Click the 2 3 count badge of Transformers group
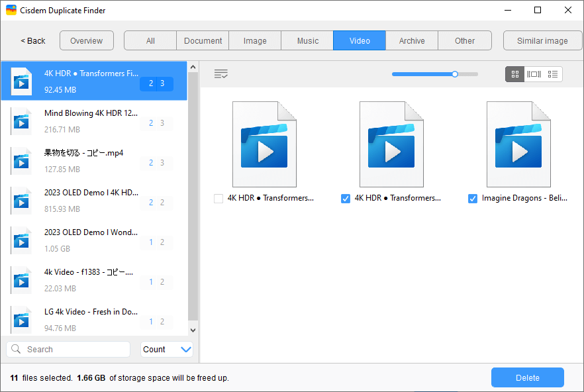 (156, 83)
